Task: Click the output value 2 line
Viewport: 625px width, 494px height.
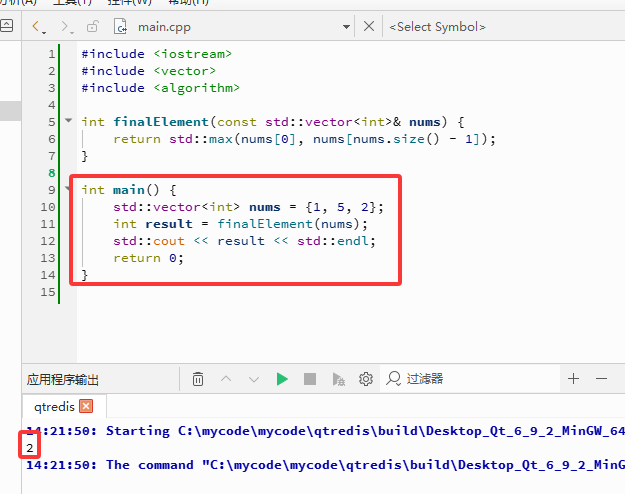Action: click(x=29, y=448)
